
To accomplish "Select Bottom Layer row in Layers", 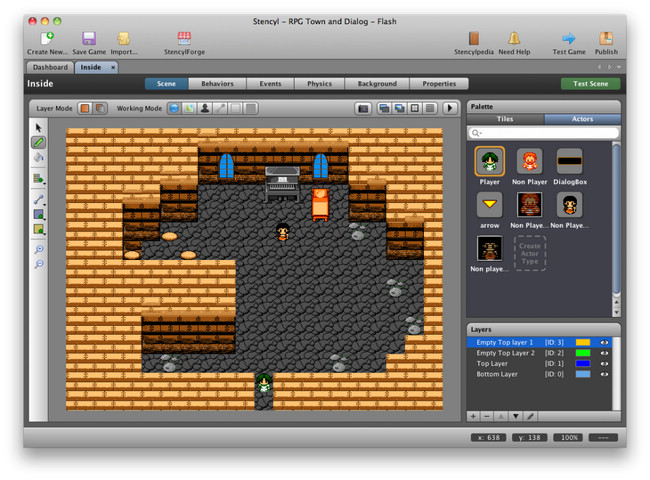I will click(x=539, y=374).
